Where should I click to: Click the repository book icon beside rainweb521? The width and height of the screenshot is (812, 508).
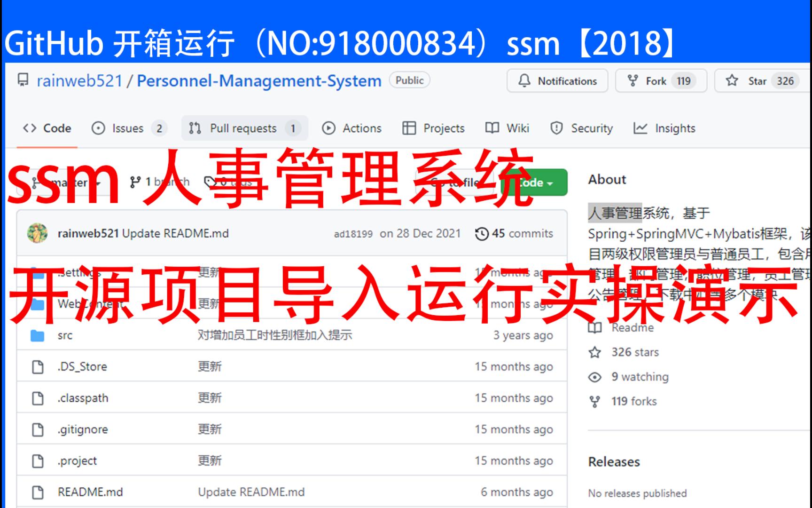tap(23, 80)
